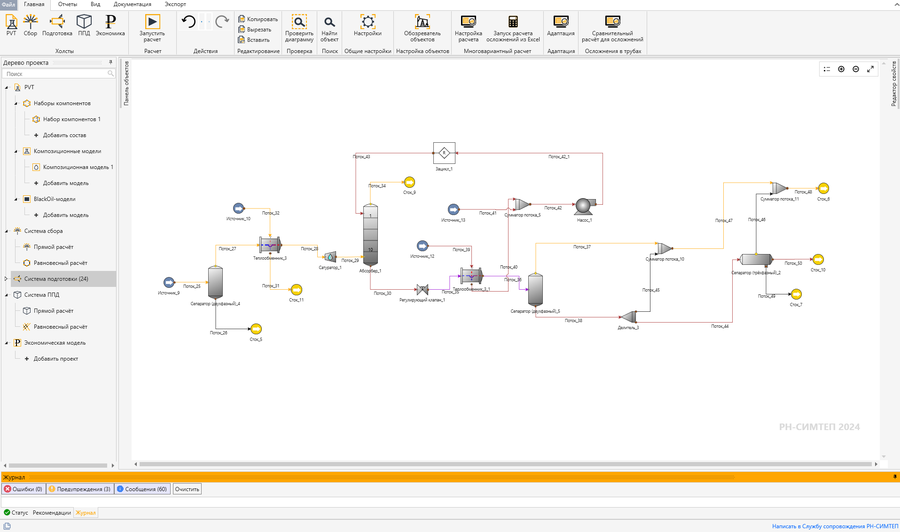Screen dimensions: 900x532
Task: Select Теплообменник_3 heat exchanger
Action: click(x=270, y=245)
